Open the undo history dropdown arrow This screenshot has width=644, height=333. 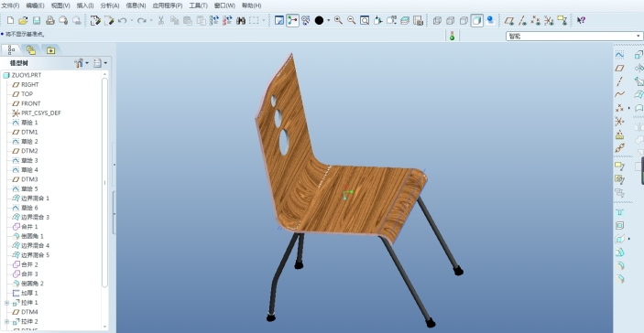pos(131,20)
